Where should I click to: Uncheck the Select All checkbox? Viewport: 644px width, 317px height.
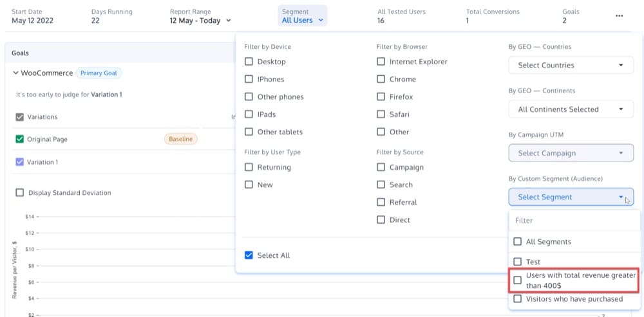click(x=249, y=255)
